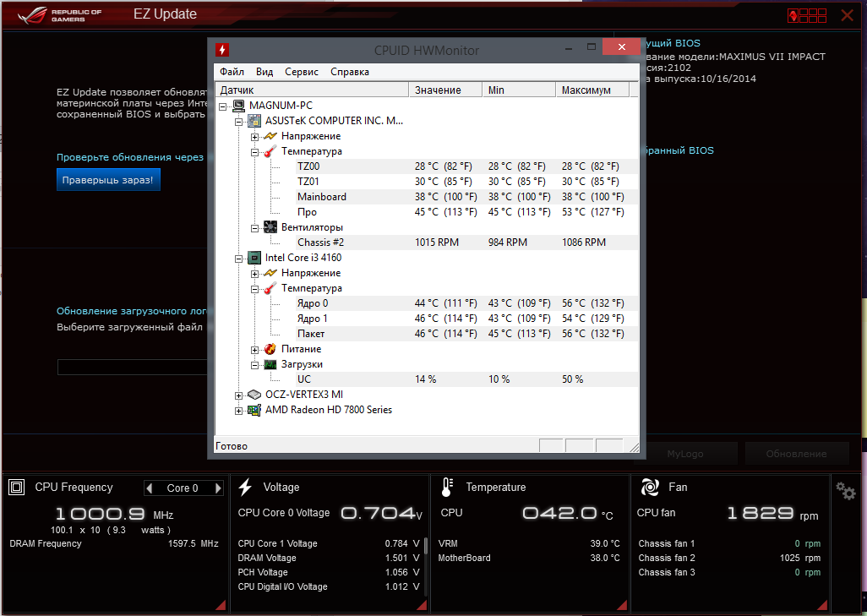The height and width of the screenshot is (616, 867).
Task: Click the Intel Core i3 4160 chip icon
Action: click(x=254, y=258)
